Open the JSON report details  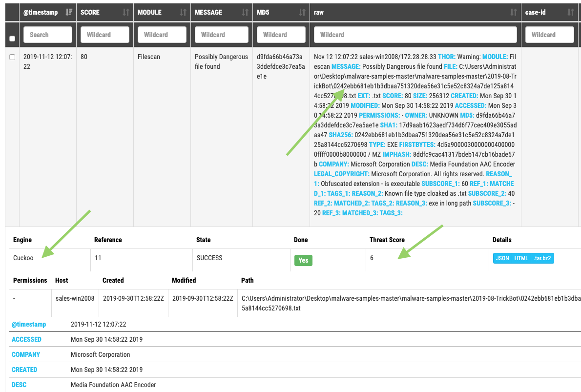tap(502, 258)
